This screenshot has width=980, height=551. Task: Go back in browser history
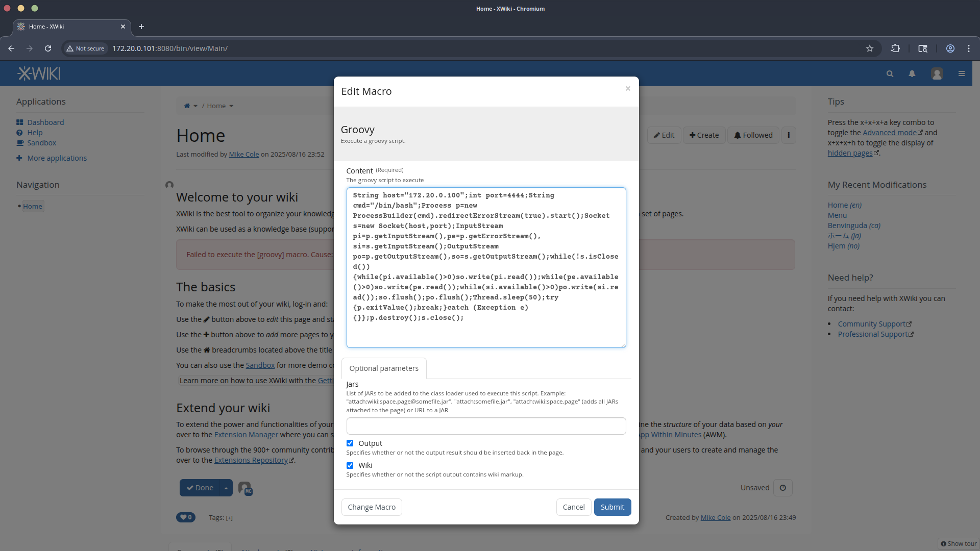pyautogui.click(x=11, y=48)
